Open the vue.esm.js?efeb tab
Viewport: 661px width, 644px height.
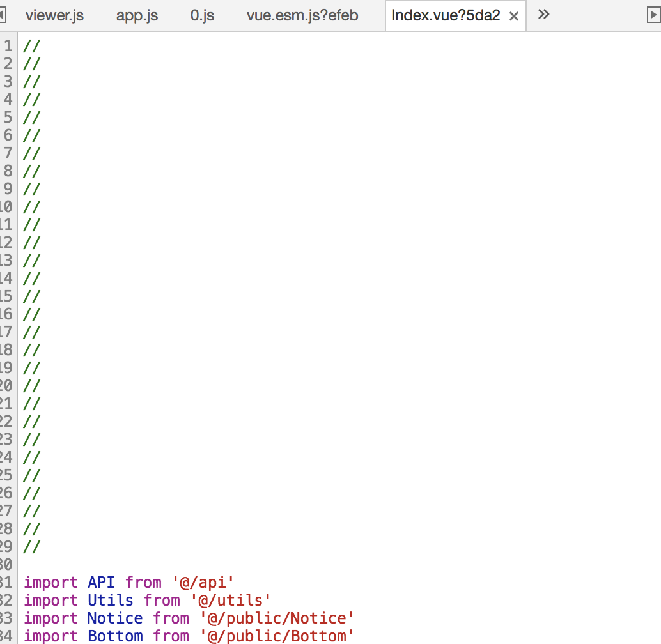tap(302, 15)
